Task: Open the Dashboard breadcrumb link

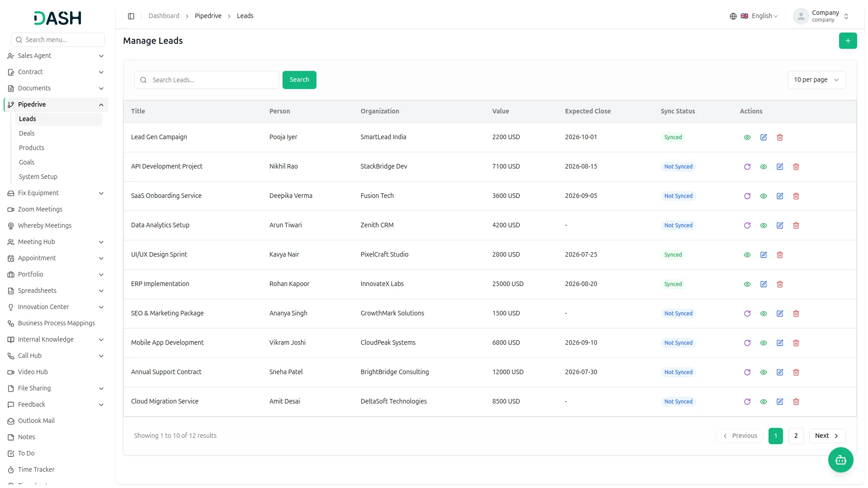Action: (164, 16)
